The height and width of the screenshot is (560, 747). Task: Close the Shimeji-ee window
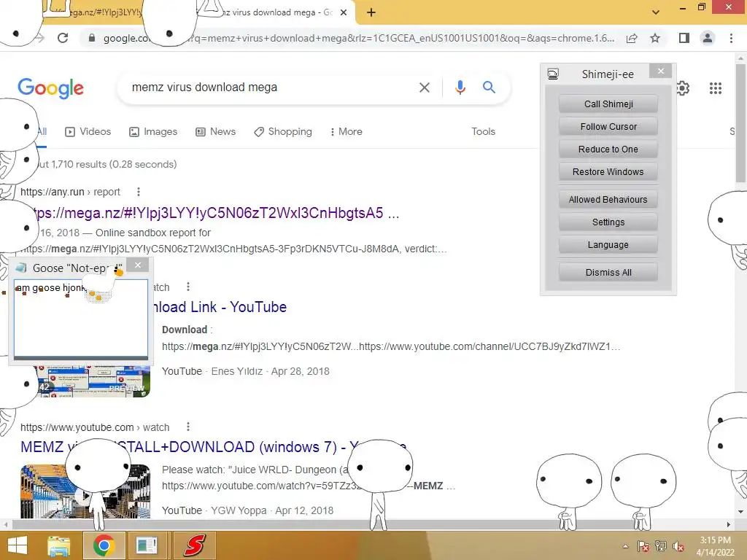tap(661, 71)
